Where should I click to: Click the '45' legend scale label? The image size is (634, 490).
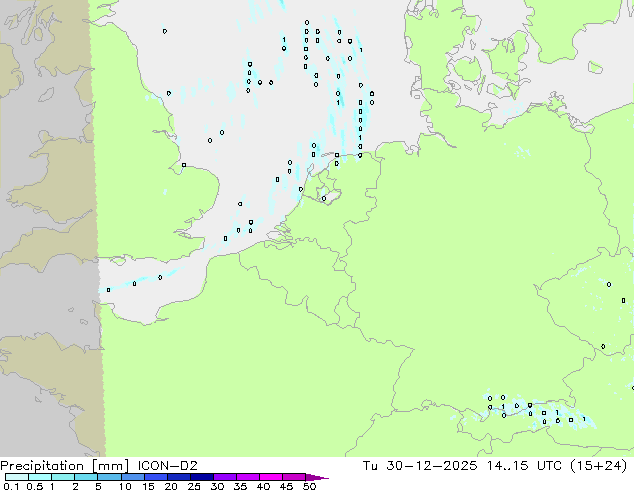coord(286,486)
